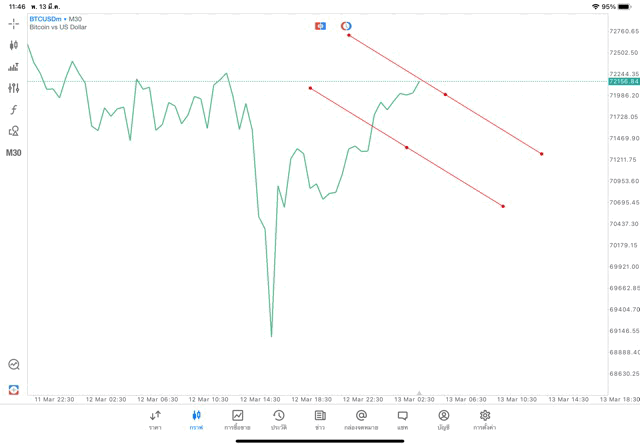Switch to the trade tab with chart icon
Viewport: 640px width, 447px height.
pos(237,420)
